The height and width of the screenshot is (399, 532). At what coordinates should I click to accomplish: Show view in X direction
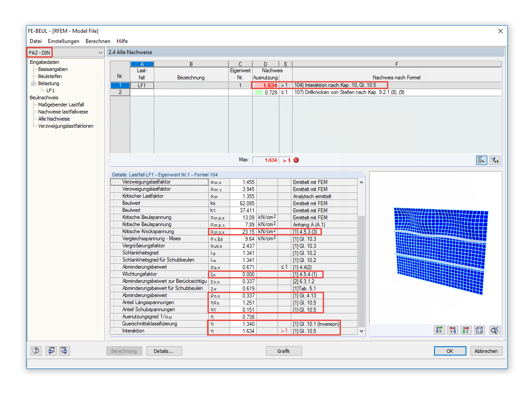pos(440,330)
